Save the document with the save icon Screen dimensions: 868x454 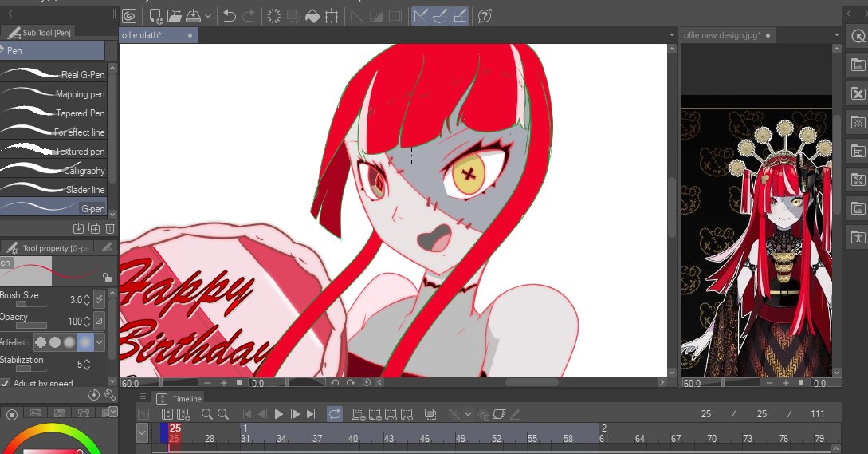(193, 16)
